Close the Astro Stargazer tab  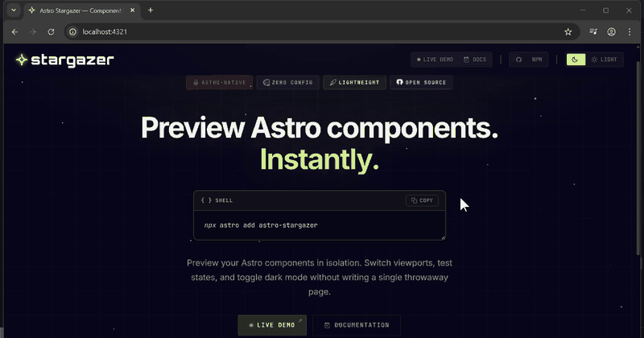point(132,10)
